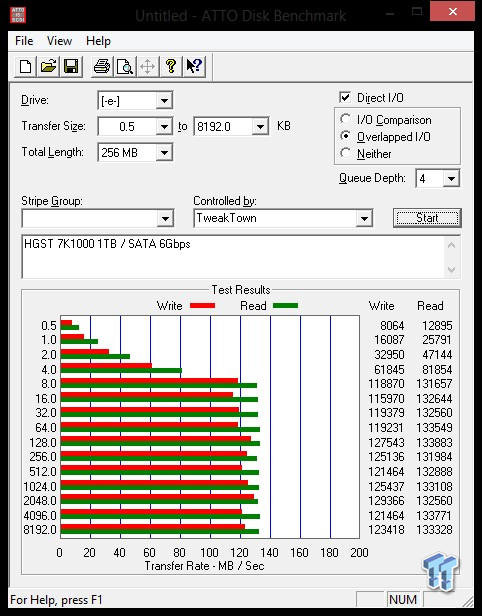Image resolution: width=482 pixels, height=616 pixels.
Task: Click the 128.0 row label in chart
Action: pyautogui.click(x=43, y=442)
